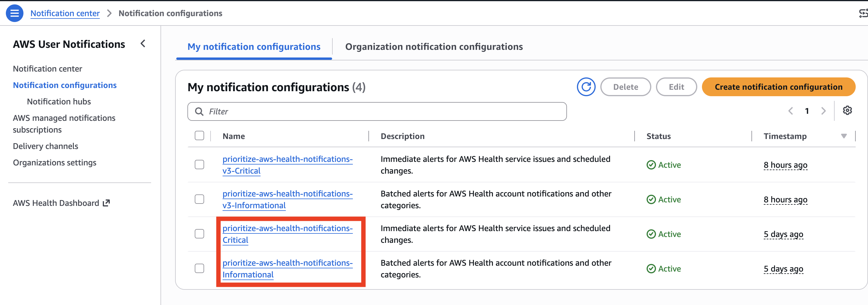Viewport: 868px width, 305px height.
Task: Open prioritize-aws-health-notifications-v3-Informational link
Action: 287,200
